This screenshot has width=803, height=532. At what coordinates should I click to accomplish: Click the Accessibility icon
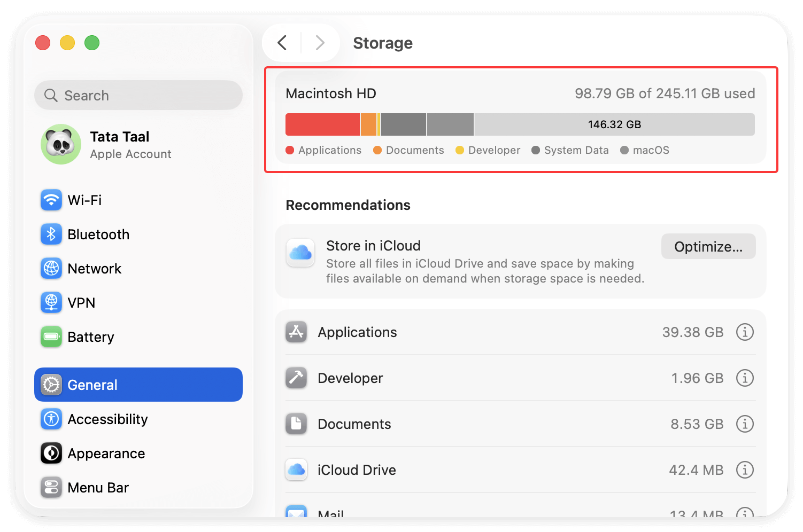click(51, 419)
